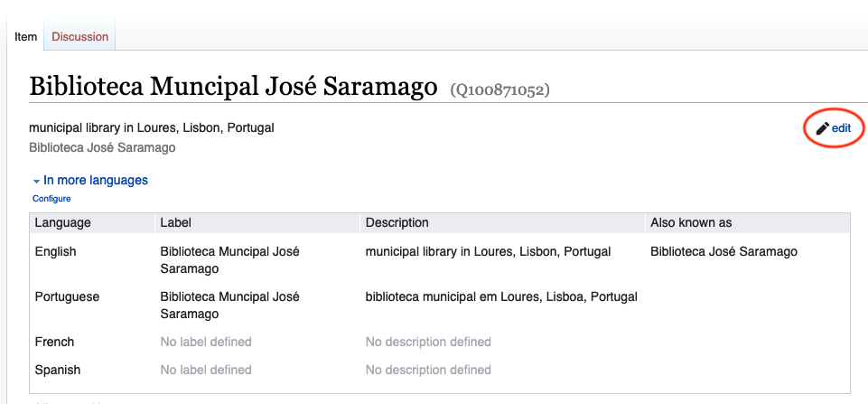Viewport: 868px width, 404px height.
Task: Select the Spanish language row cell
Action: click(58, 370)
